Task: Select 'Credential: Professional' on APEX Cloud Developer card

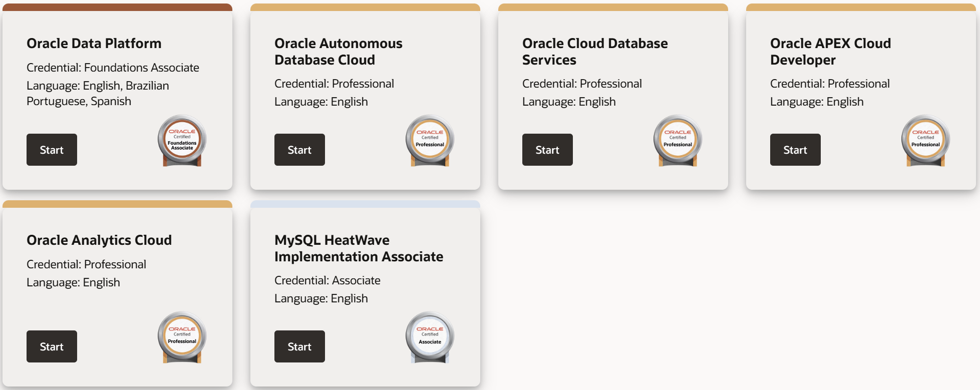Action: pos(830,84)
